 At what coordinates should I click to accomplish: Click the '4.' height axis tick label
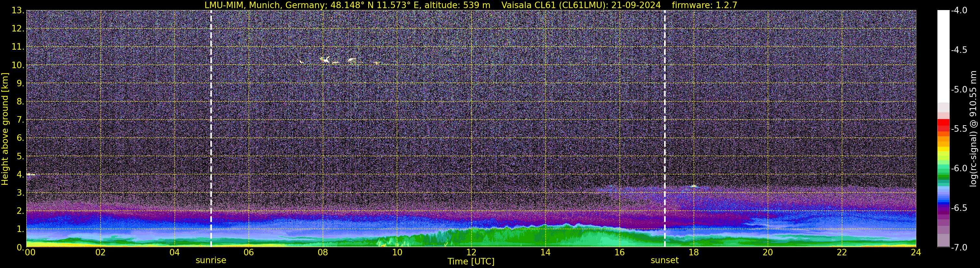20,175
